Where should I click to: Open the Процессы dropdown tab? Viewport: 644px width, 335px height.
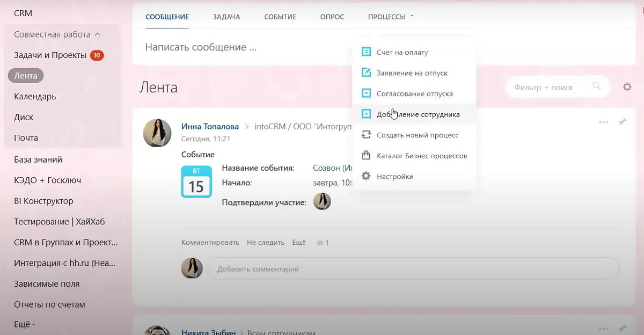(390, 17)
